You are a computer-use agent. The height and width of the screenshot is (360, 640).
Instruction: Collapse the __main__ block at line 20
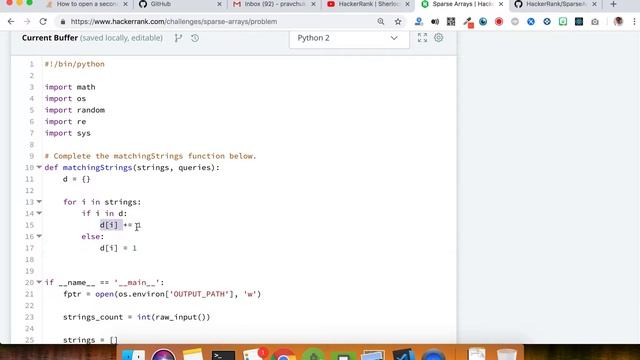(x=39, y=282)
